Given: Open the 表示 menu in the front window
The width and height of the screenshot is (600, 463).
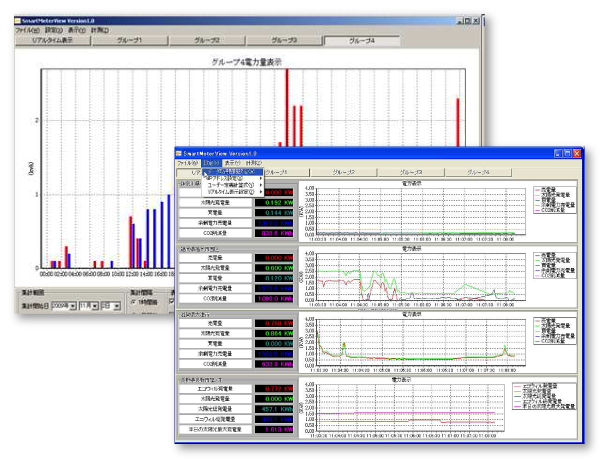Looking at the screenshot, I should pos(232,163).
